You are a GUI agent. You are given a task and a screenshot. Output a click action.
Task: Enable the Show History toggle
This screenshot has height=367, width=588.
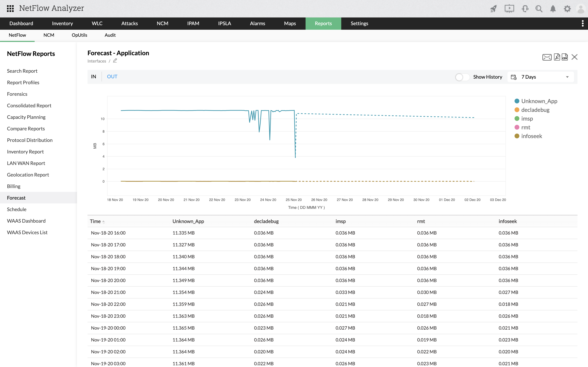(462, 77)
